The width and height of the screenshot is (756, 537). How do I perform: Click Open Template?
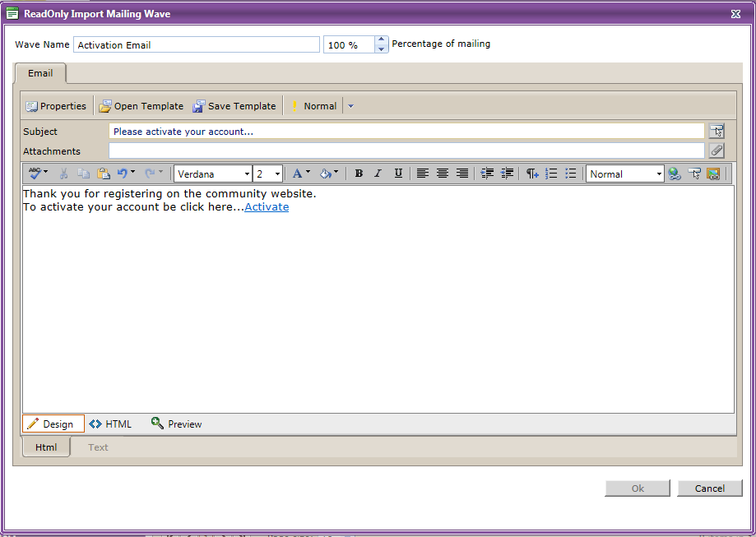click(x=141, y=106)
